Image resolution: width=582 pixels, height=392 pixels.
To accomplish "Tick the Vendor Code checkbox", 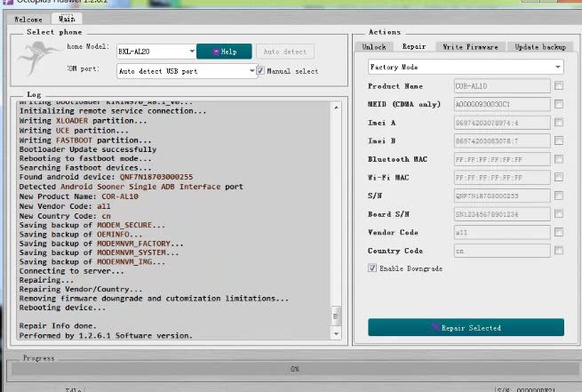I will coord(559,232).
